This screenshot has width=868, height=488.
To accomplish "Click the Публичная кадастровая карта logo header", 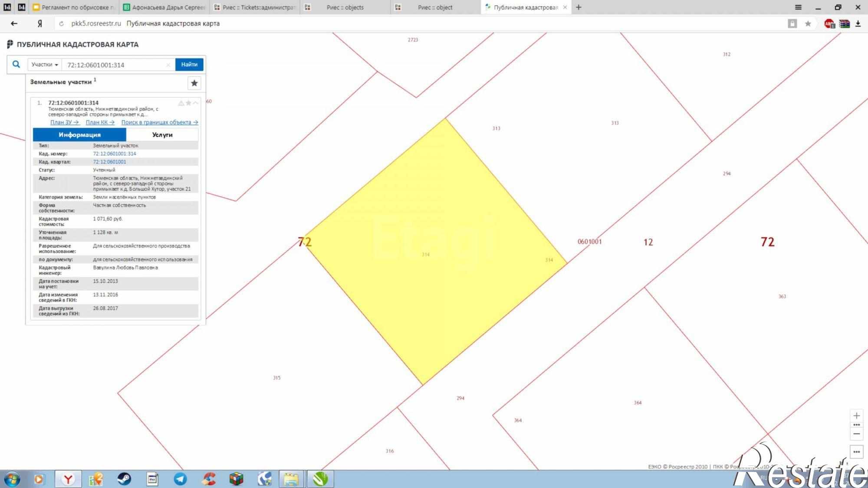I will pos(72,44).
